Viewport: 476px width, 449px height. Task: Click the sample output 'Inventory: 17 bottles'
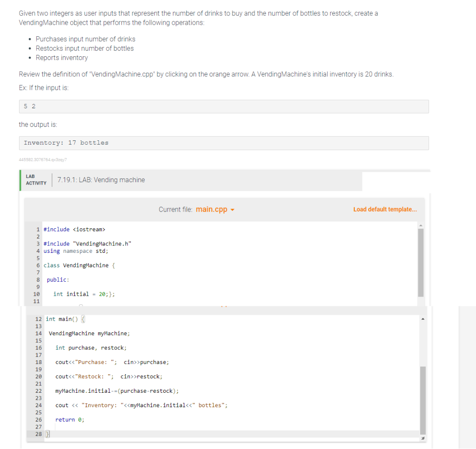click(x=224, y=143)
